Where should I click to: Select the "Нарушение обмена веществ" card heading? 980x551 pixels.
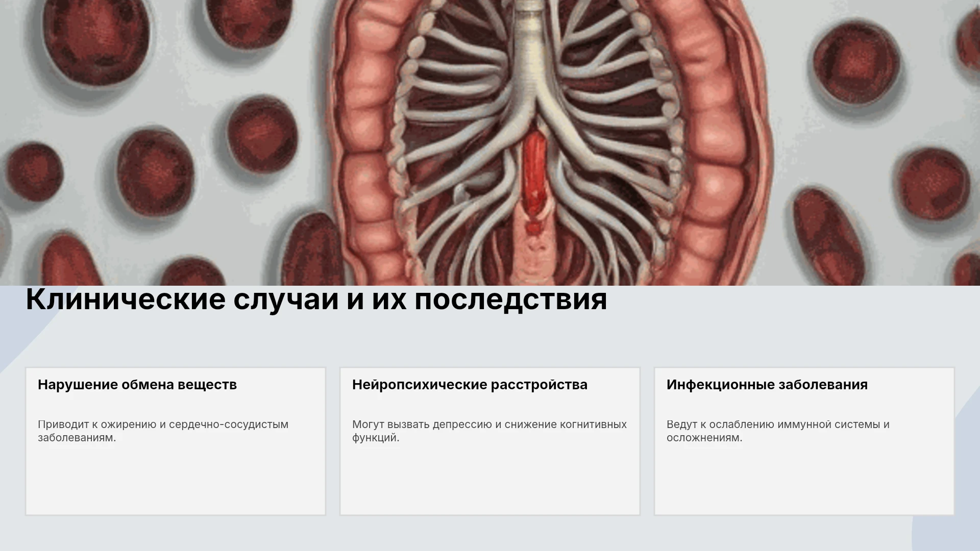[x=137, y=385]
